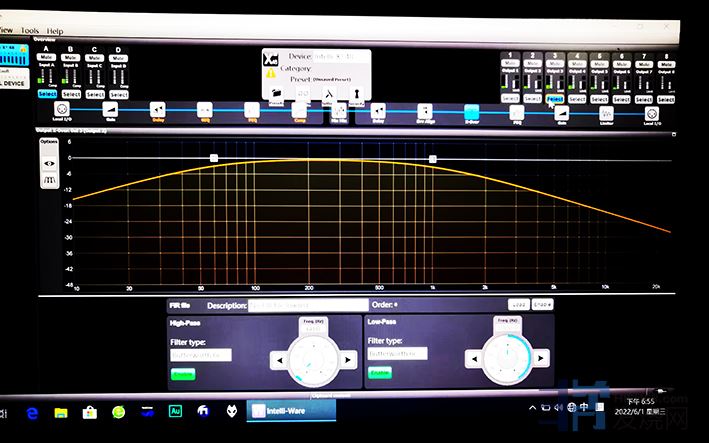Viewport: 709px width, 443px height.
Task: Mute input channel A
Action: (47, 59)
